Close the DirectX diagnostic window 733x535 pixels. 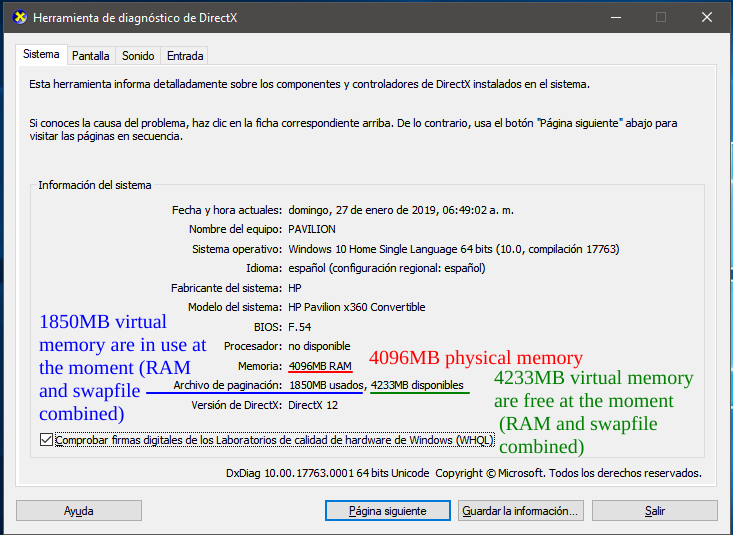coord(707,17)
